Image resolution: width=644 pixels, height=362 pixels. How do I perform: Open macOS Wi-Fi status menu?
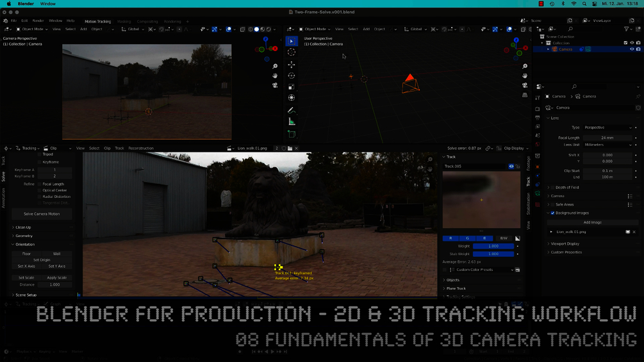click(574, 4)
